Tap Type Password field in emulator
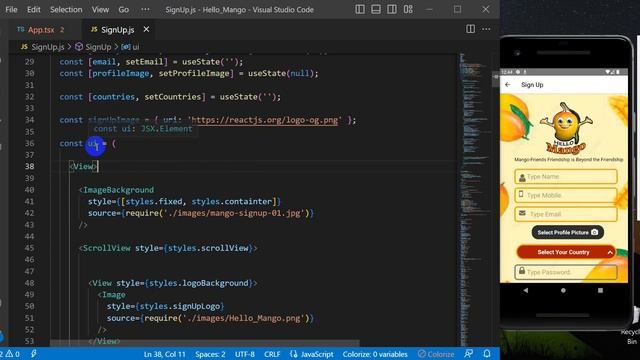The image size is (640, 360). click(566, 272)
